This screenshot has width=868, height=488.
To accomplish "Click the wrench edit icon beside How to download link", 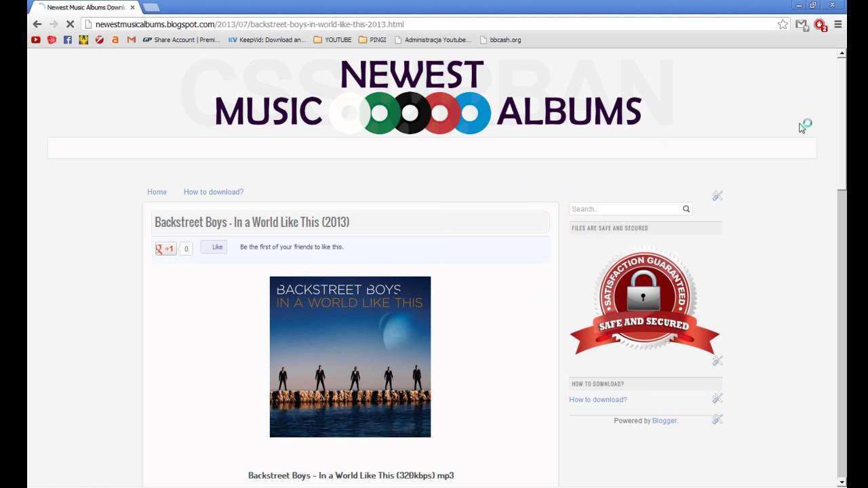I will [x=717, y=399].
